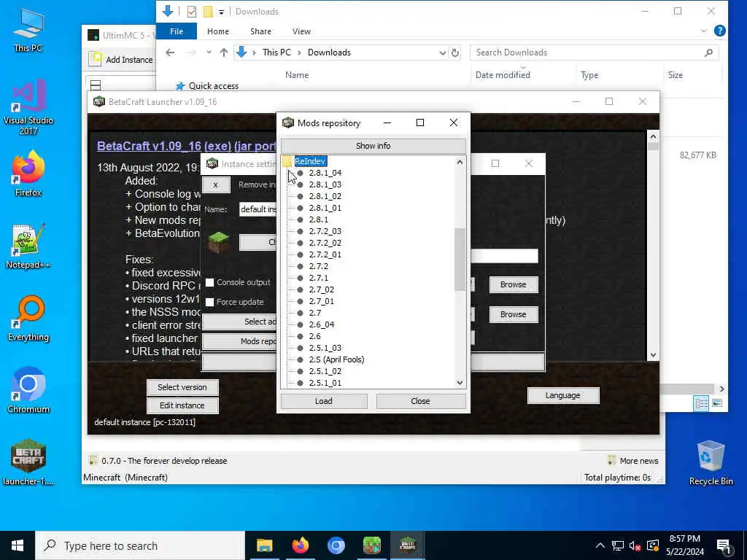
Task: Click the taskbar search box
Action: (140, 545)
